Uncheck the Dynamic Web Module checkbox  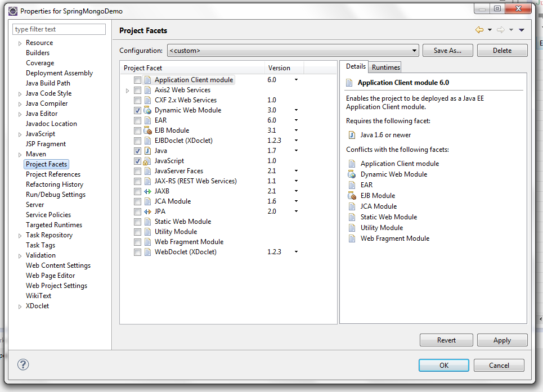coord(137,111)
